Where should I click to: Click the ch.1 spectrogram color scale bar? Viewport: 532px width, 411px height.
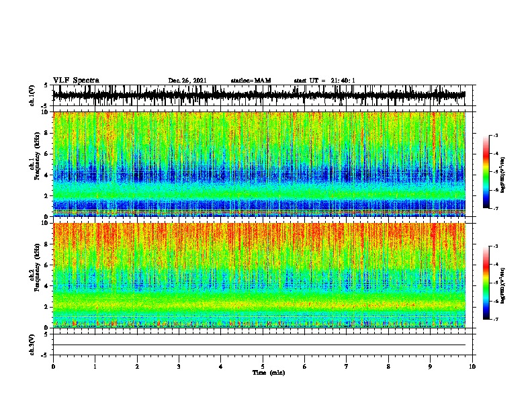(x=486, y=172)
